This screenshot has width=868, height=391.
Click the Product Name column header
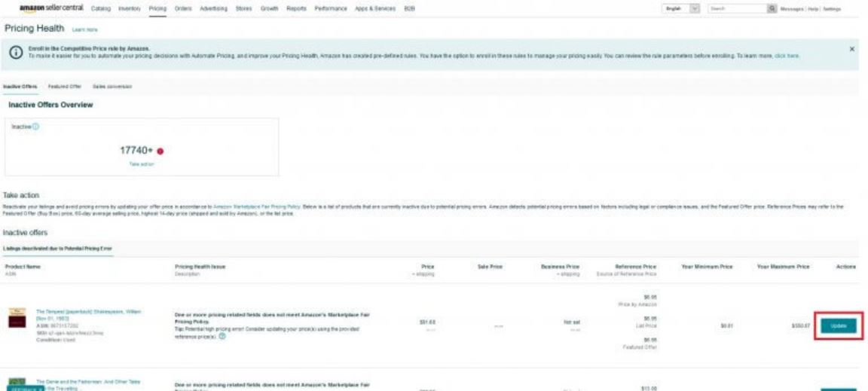(x=23, y=267)
